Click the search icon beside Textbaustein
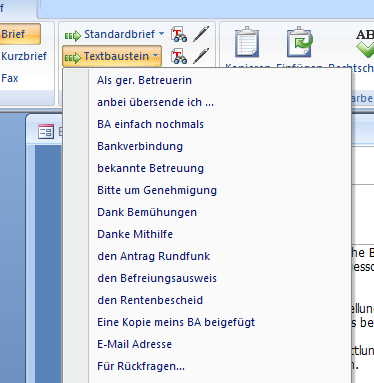This screenshot has height=383, width=374. (x=179, y=56)
